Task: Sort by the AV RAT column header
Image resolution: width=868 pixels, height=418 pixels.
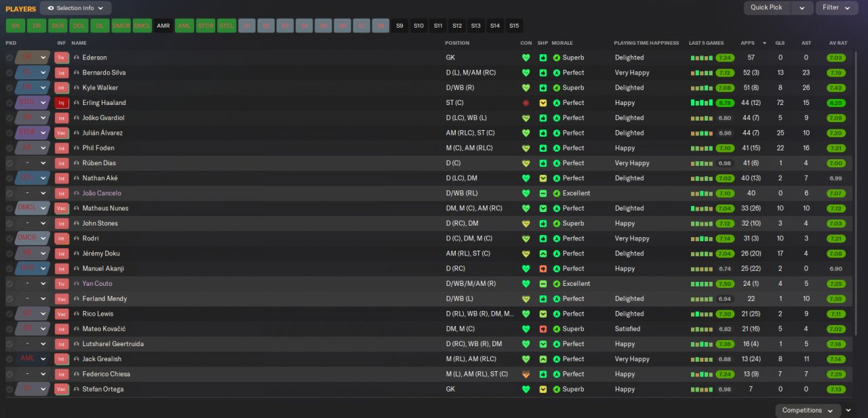Action: click(837, 43)
